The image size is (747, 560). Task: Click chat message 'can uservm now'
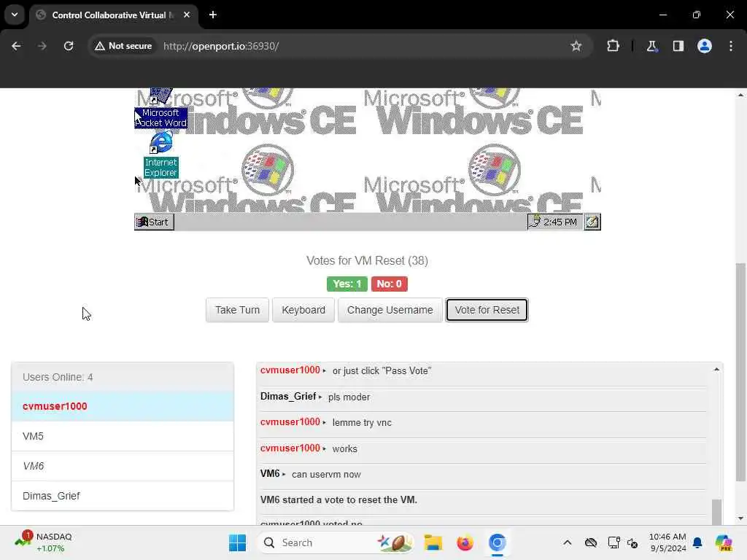click(x=326, y=475)
